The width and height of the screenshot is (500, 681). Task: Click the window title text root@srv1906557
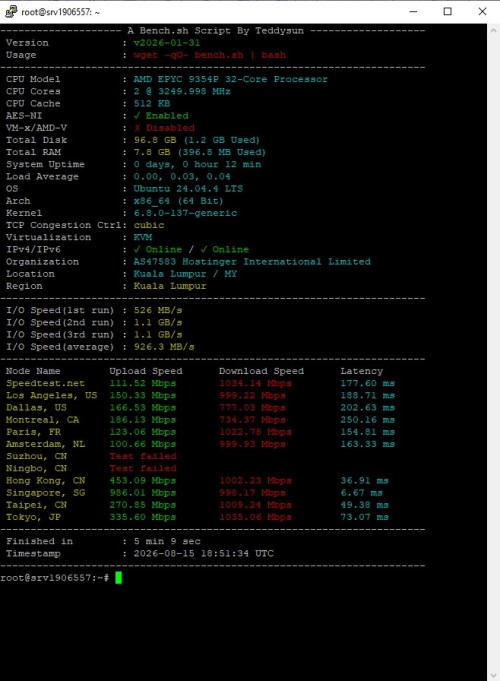pyautogui.click(x=60, y=12)
